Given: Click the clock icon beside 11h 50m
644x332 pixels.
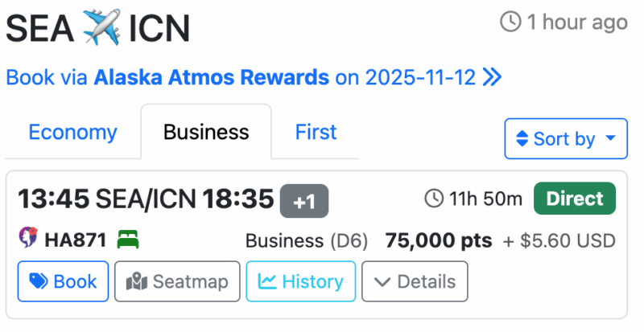Looking at the screenshot, I should (x=434, y=199).
